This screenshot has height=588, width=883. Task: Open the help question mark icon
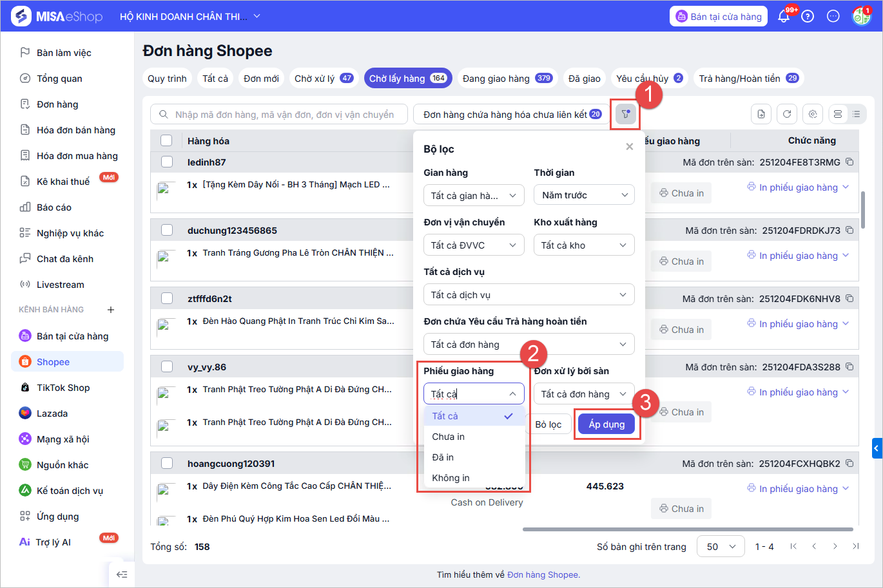point(808,17)
